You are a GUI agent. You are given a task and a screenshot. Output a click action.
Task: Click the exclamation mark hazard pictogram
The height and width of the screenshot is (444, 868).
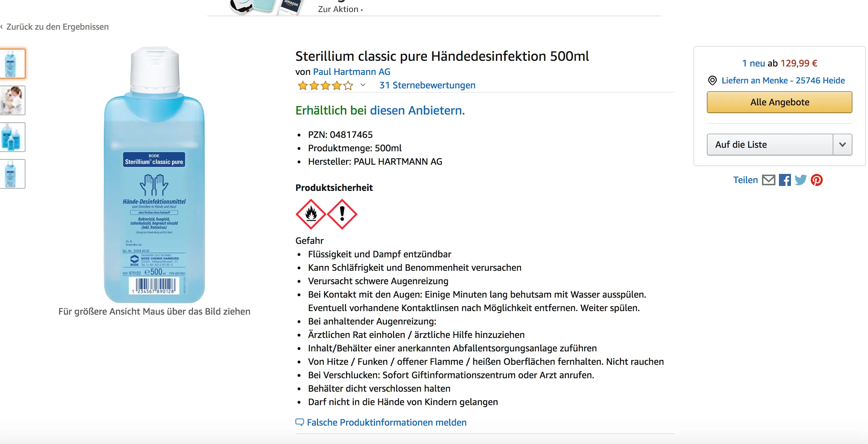click(x=342, y=214)
